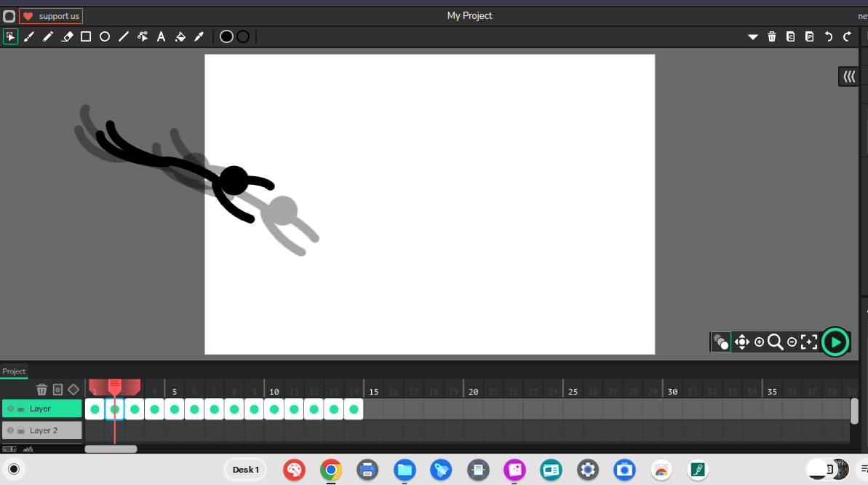Use the Eyedropper tool
The width and height of the screenshot is (868, 485).
199,36
